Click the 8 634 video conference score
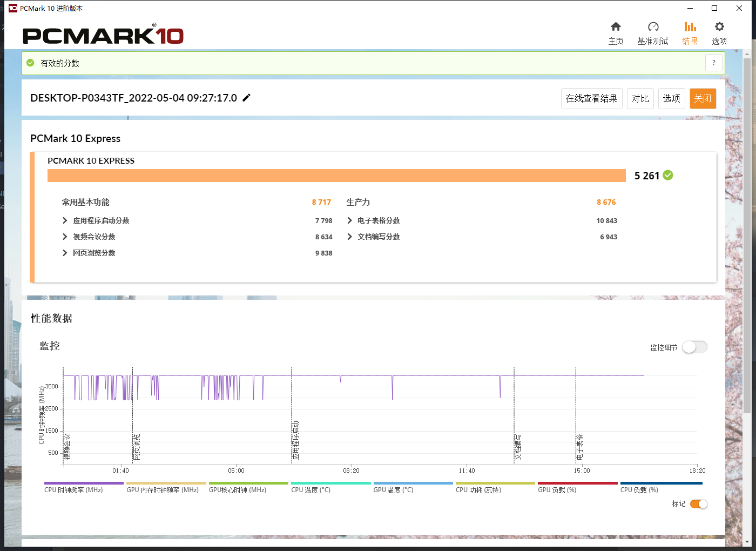 [x=324, y=237]
